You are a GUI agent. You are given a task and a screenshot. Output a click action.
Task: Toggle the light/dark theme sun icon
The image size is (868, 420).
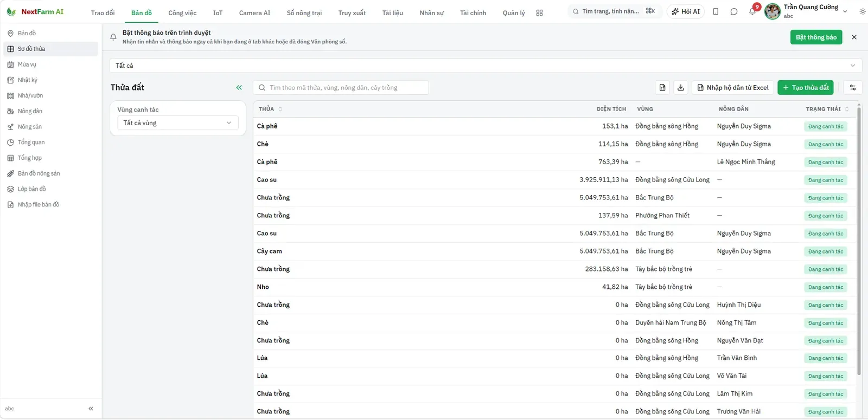863,11
